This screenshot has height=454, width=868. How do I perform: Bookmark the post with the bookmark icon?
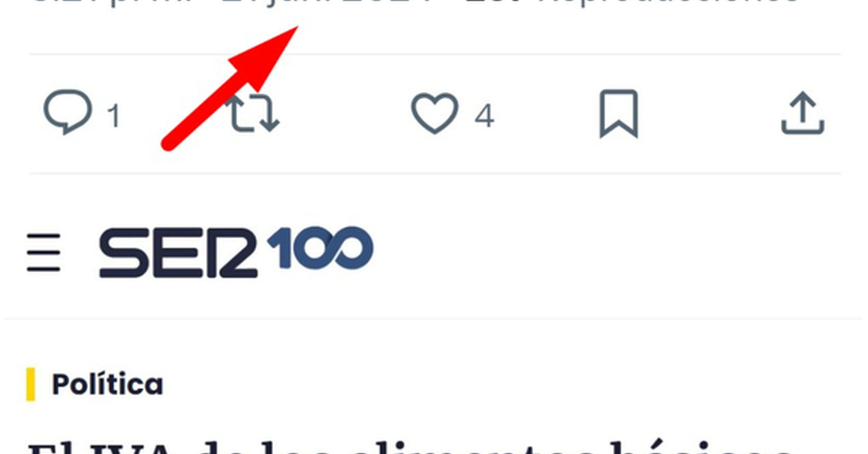pos(619,114)
